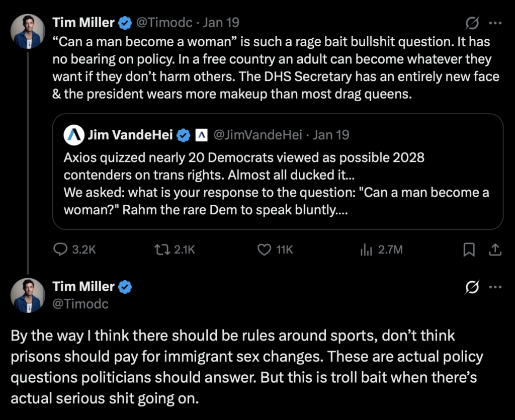Like the tweet with 11K likes
The width and height of the screenshot is (515, 420).
coord(265,249)
